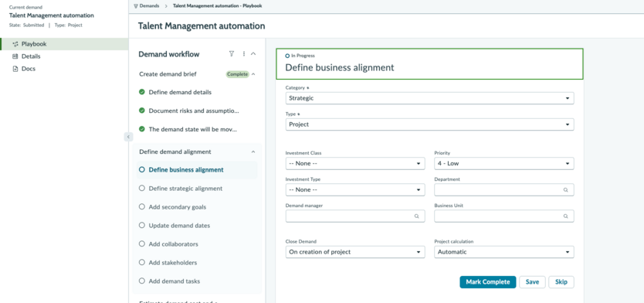Click the Mark Complete button
The image size is (644, 303).
tap(488, 282)
